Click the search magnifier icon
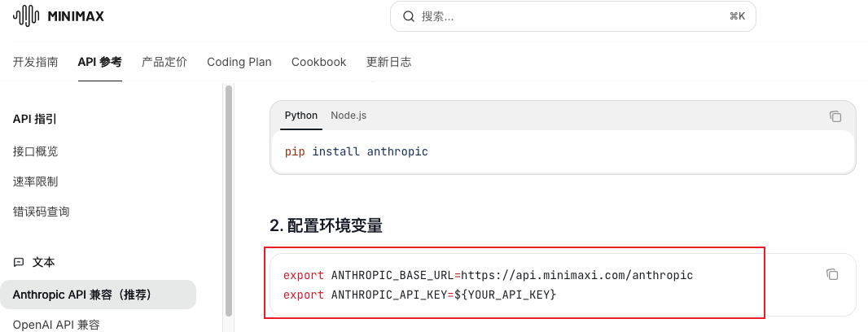Image resolution: width=868 pixels, height=332 pixels. coord(409,16)
